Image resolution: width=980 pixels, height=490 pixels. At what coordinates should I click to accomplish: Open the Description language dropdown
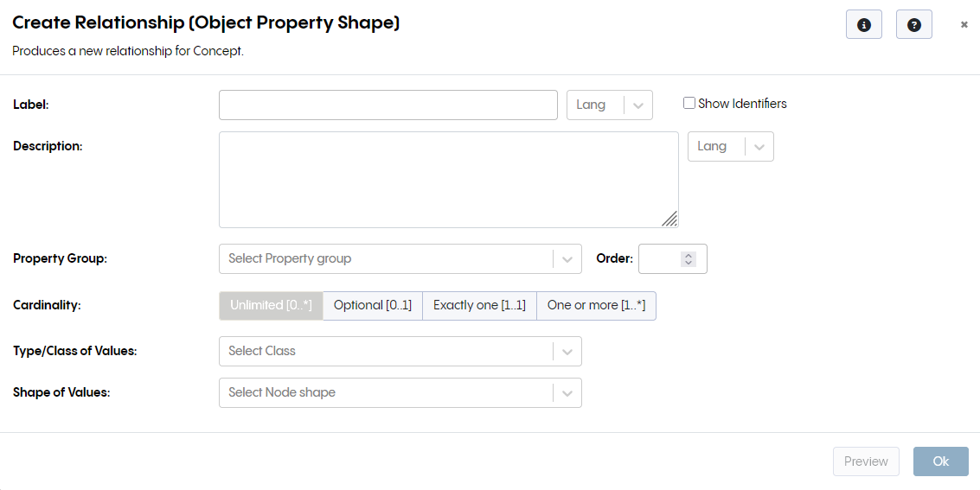(x=759, y=147)
